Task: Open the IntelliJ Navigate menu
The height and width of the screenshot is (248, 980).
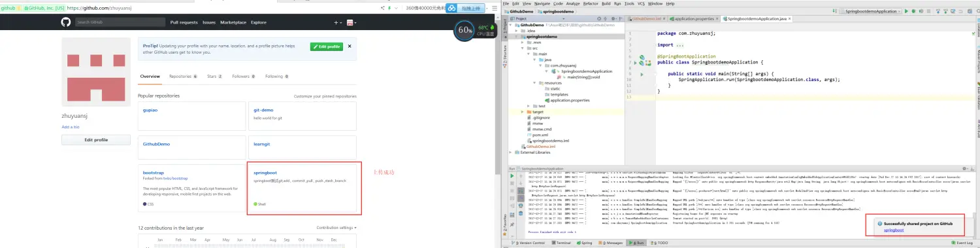Action: (542, 3)
